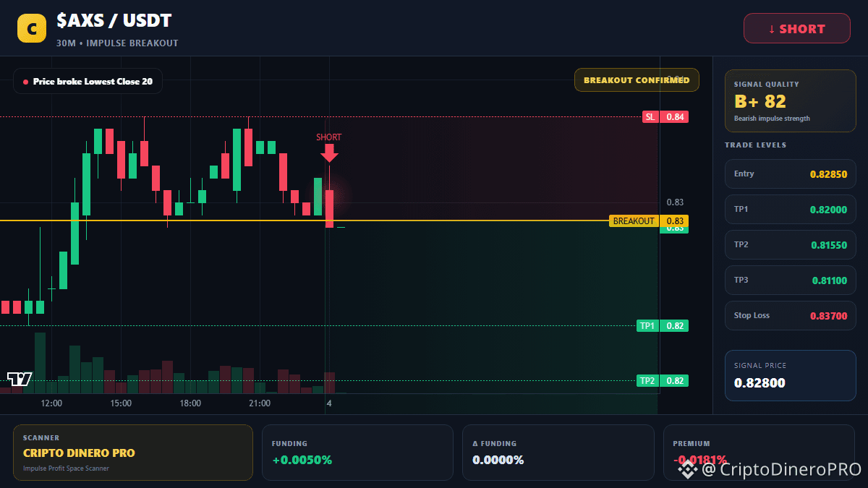This screenshot has height=488, width=868.
Task: Click the 12:00 time axis label
Action: tap(51, 403)
